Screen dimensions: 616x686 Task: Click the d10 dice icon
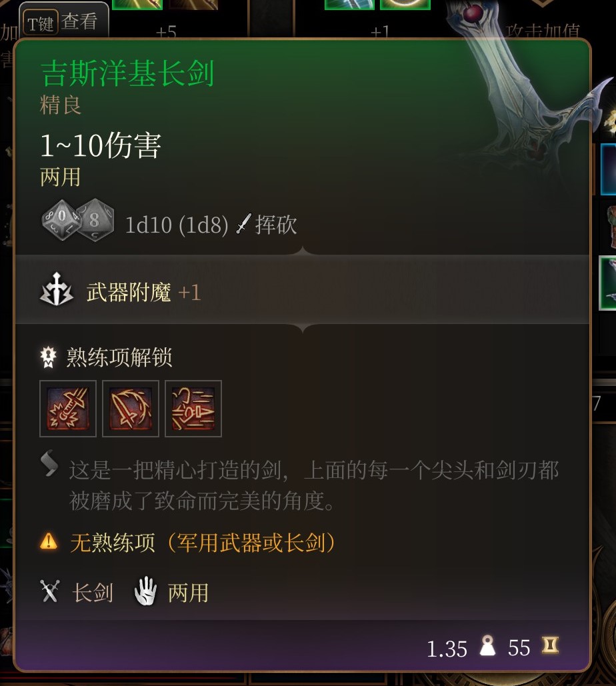(61, 219)
